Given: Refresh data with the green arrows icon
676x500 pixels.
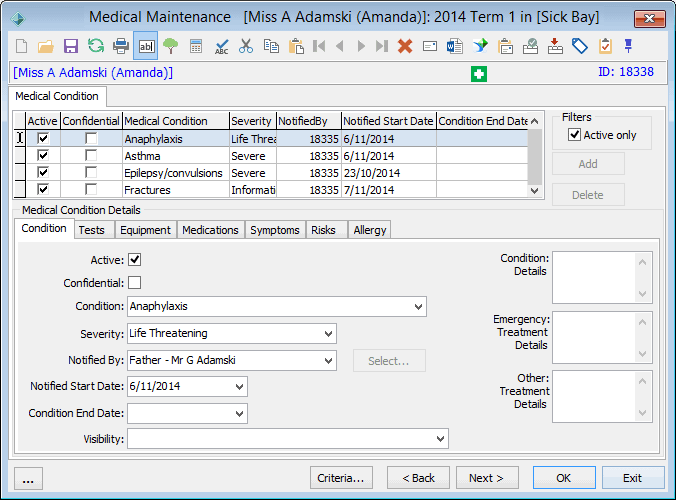Looking at the screenshot, I should pos(96,46).
